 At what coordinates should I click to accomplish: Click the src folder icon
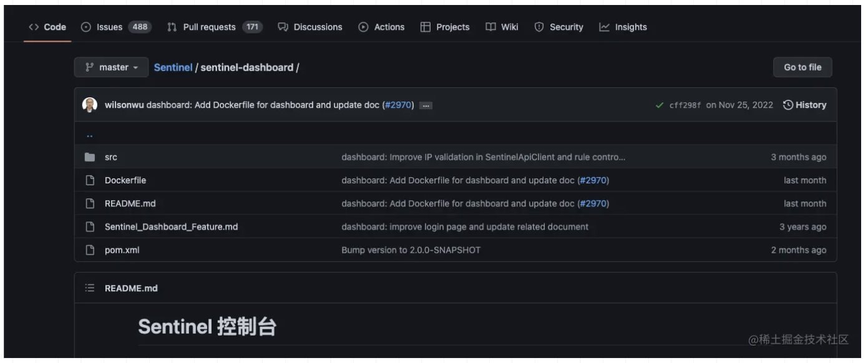click(x=90, y=157)
